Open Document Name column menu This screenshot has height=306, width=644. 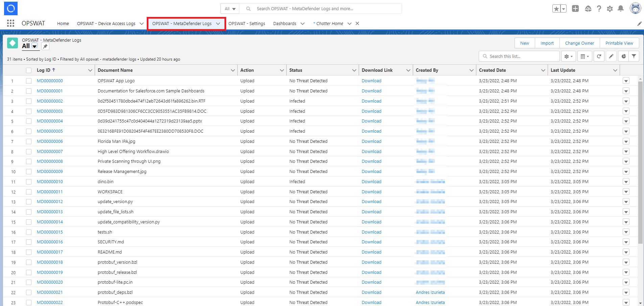[233, 70]
